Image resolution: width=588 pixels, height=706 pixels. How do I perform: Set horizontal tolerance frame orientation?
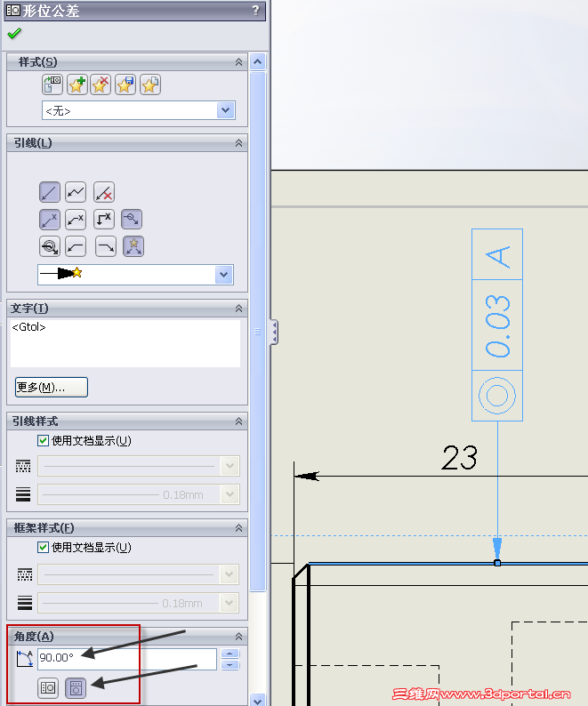tap(48, 688)
